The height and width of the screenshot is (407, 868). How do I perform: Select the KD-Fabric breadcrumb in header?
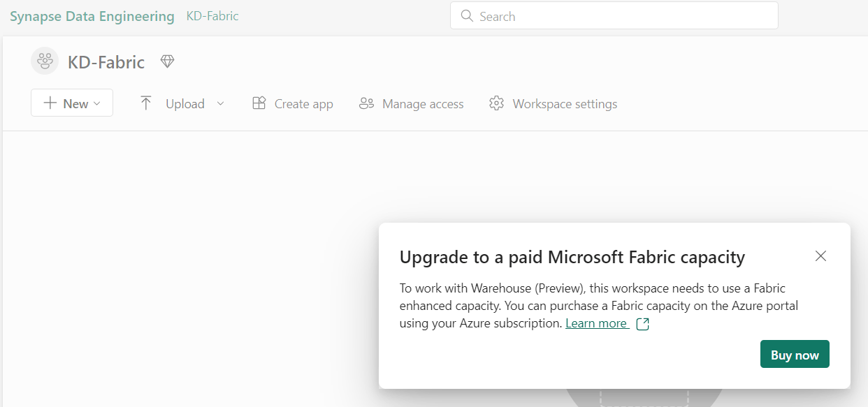click(212, 16)
